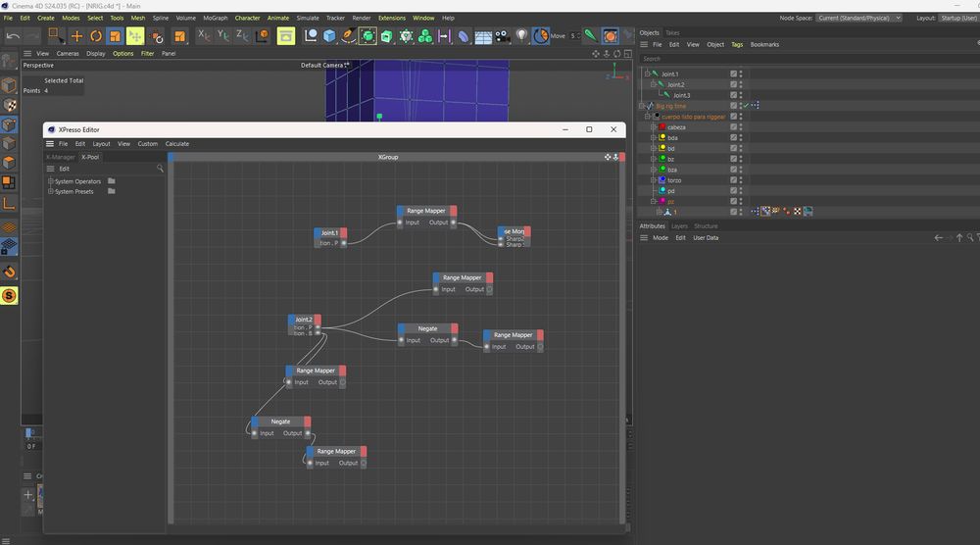Expand the torzo object tree
Viewport: 980px width, 545px height.
coord(653,180)
